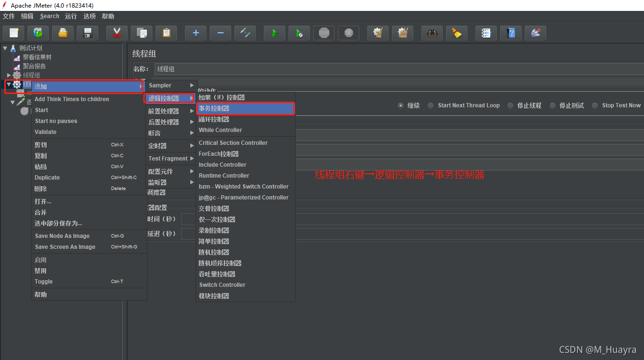The width and height of the screenshot is (644, 360).
Task: Open the 编辑 menu
Action: point(27,16)
